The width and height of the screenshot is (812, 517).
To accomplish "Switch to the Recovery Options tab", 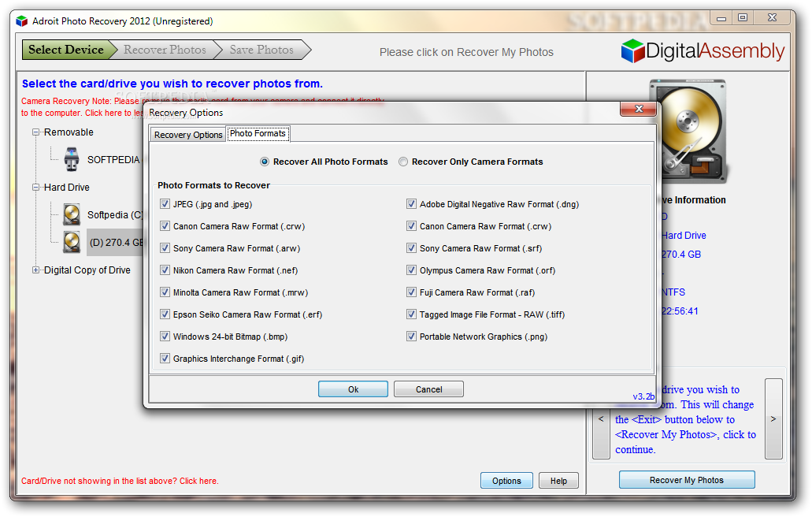I will 188,135.
